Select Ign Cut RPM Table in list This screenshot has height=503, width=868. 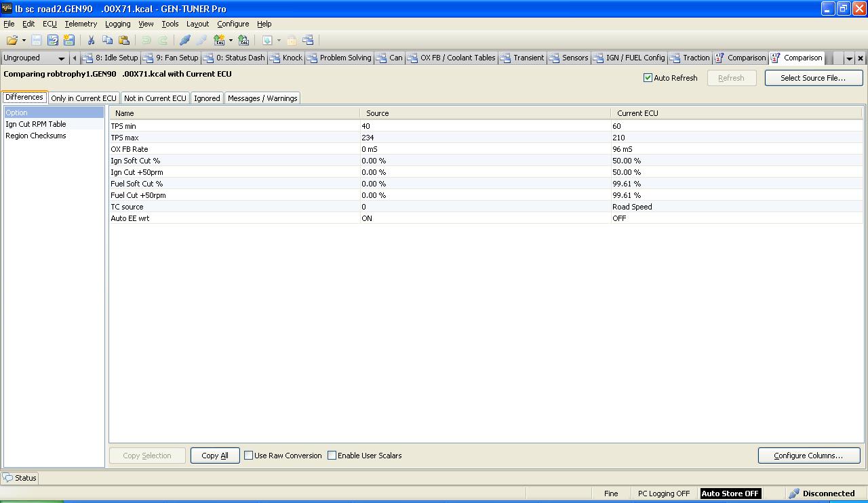(x=36, y=124)
